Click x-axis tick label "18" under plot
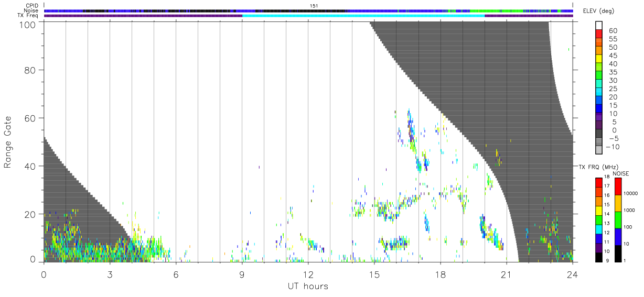644x297 pixels. (440, 274)
